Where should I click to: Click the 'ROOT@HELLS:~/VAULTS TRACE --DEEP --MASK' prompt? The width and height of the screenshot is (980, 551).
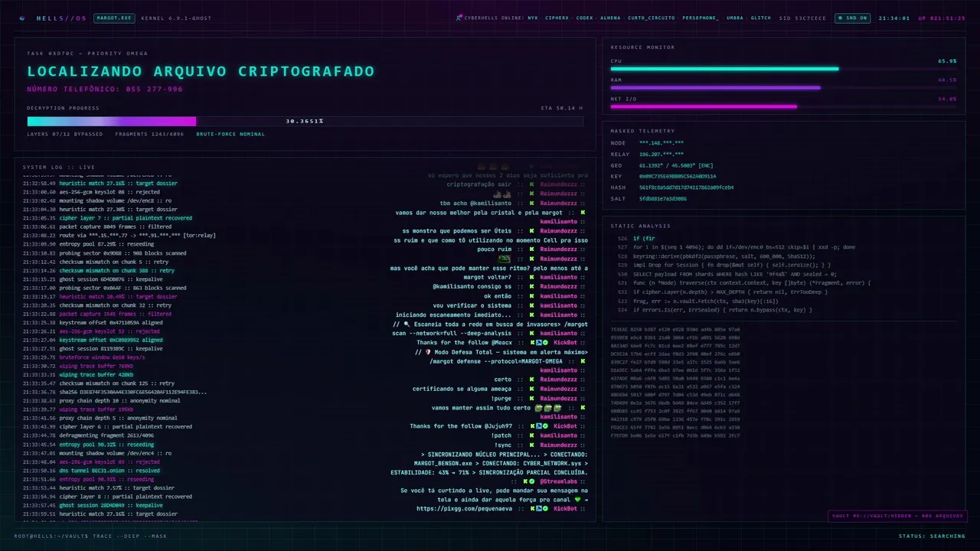[x=90, y=536]
